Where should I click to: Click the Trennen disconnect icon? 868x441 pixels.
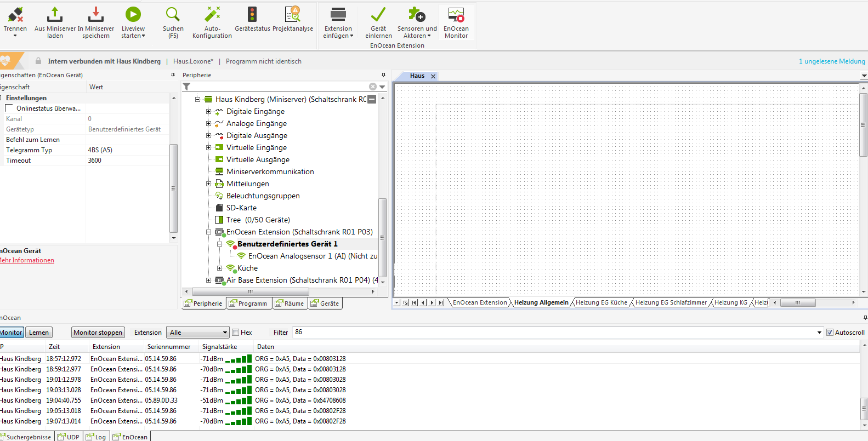[15, 15]
